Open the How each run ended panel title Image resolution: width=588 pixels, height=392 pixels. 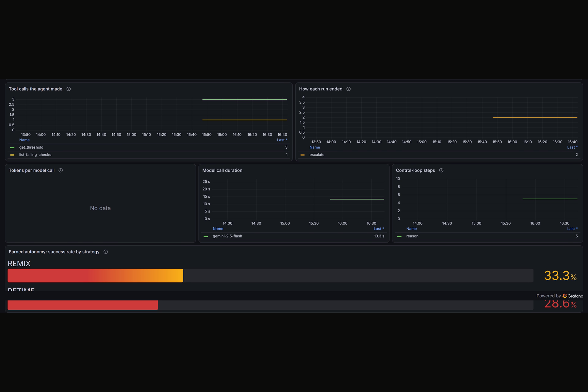click(321, 89)
